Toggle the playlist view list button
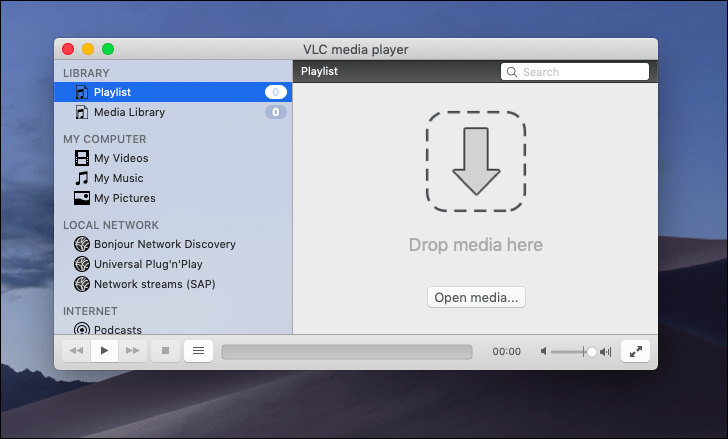The image size is (728, 439). coord(198,351)
